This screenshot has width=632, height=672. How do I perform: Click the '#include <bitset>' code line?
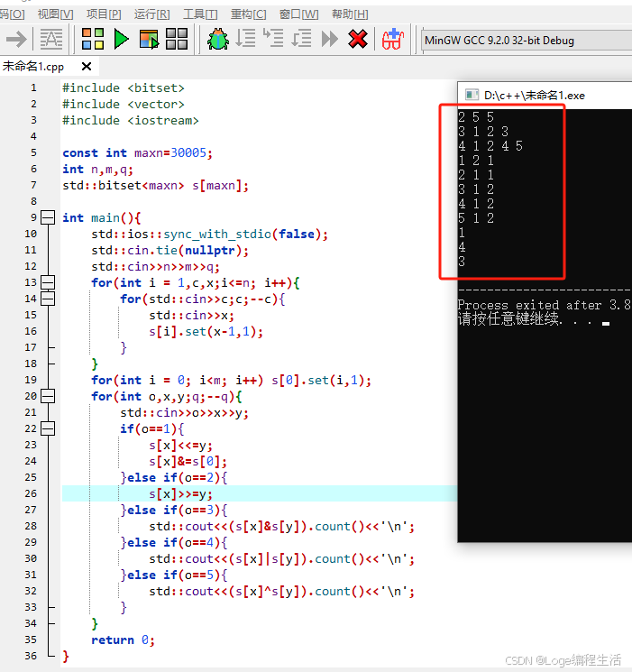pos(124,87)
